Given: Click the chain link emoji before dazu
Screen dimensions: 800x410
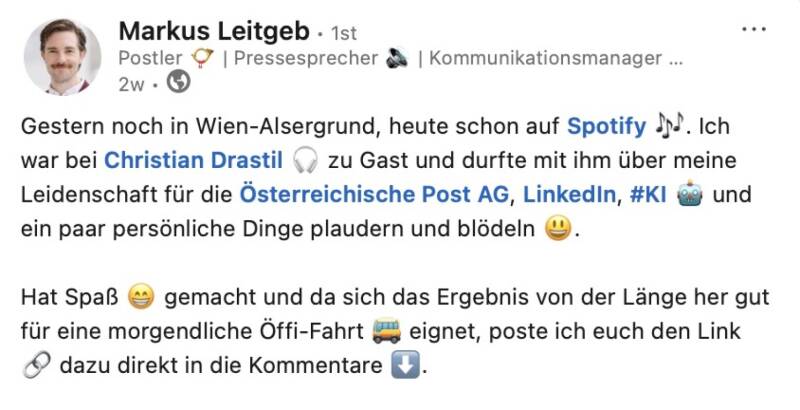Looking at the screenshot, I should [x=34, y=365].
